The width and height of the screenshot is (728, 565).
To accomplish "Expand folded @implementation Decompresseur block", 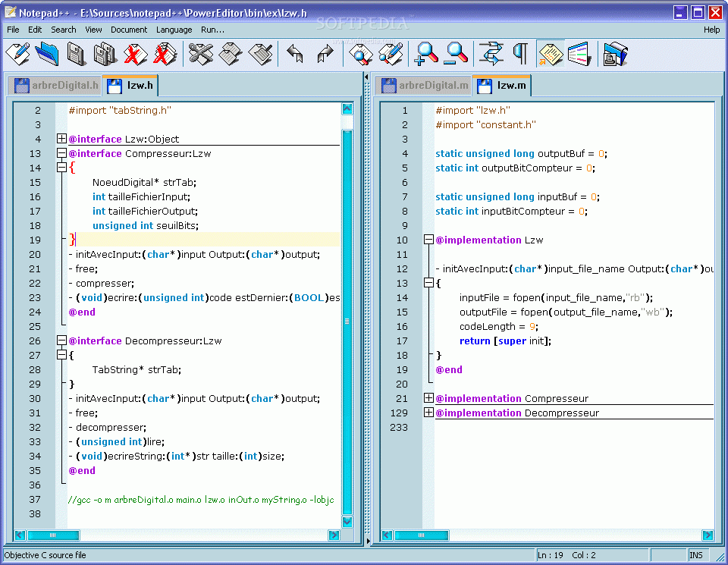I will point(428,413).
